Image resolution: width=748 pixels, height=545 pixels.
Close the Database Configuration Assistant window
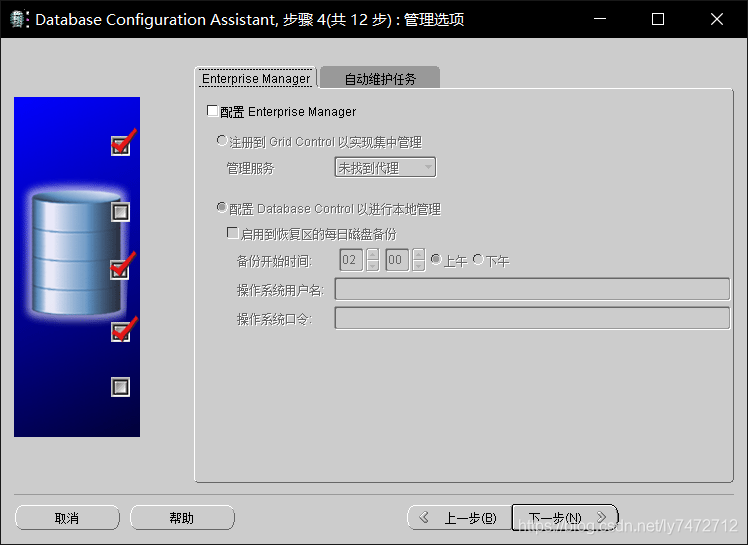tap(717, 19)
